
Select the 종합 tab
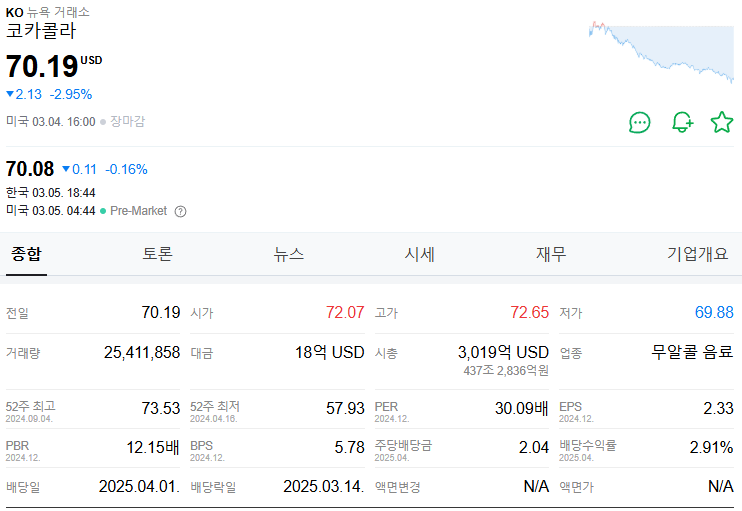pyautogui.click(x=26, y=254)
